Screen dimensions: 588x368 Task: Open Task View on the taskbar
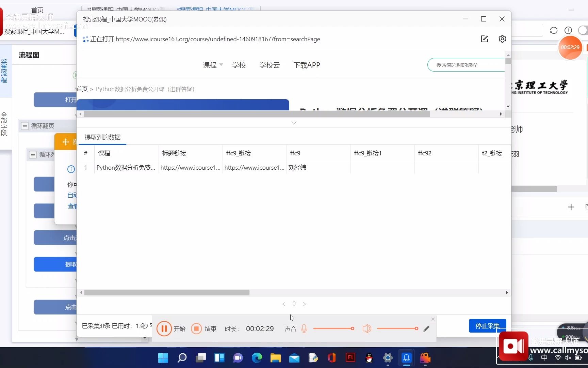pyautogui.click(x=201, y=358)
